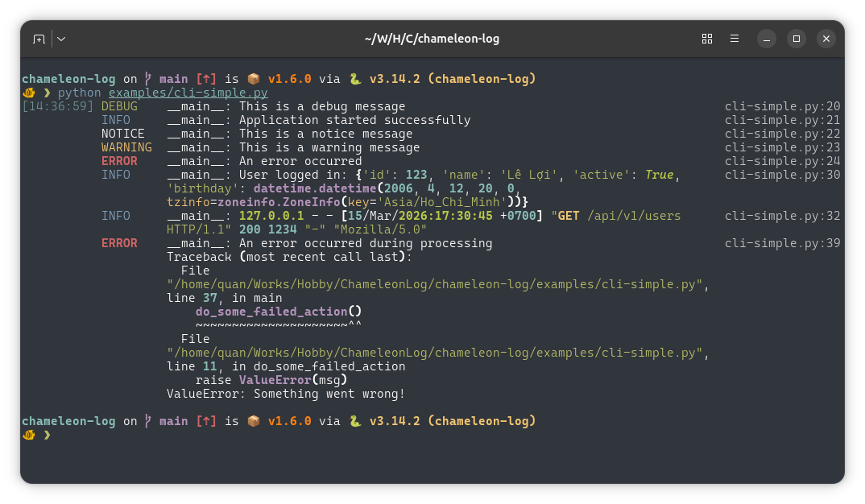
Task: Click the cli-simple.py:20 source reference
Action: (x=782, y=106)
